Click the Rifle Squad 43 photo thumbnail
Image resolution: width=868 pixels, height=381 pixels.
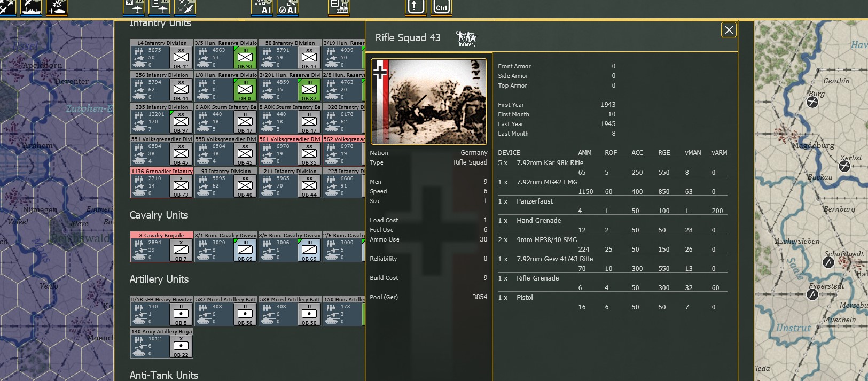[x=429, y=102]
